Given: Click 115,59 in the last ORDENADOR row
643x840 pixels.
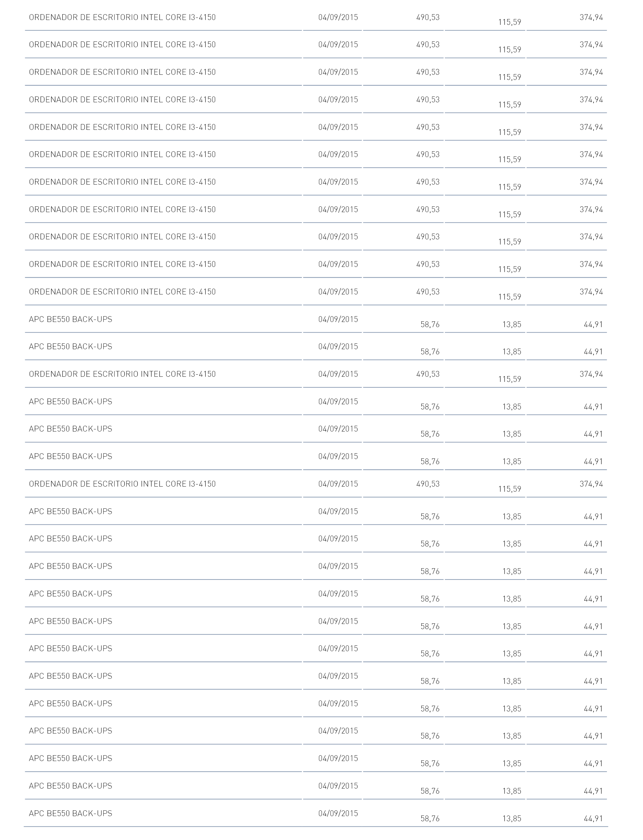Looking at the screenshot, I should coord(509,489).
